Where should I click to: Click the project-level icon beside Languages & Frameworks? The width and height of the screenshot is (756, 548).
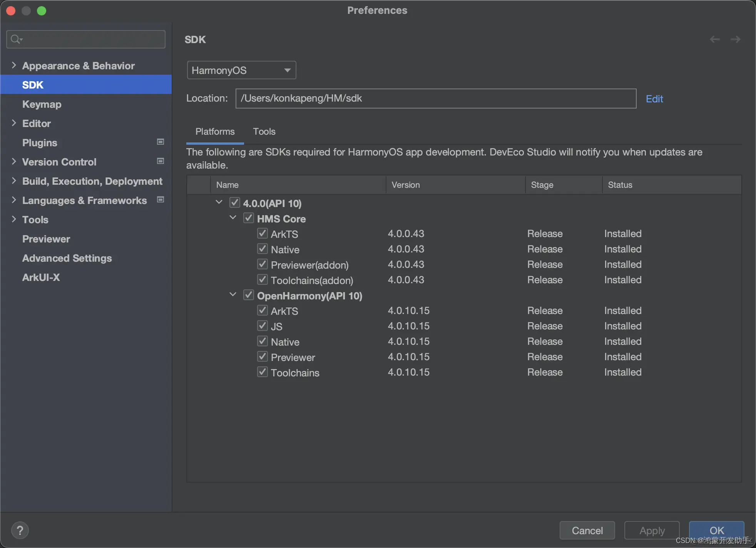coord(161,200)
